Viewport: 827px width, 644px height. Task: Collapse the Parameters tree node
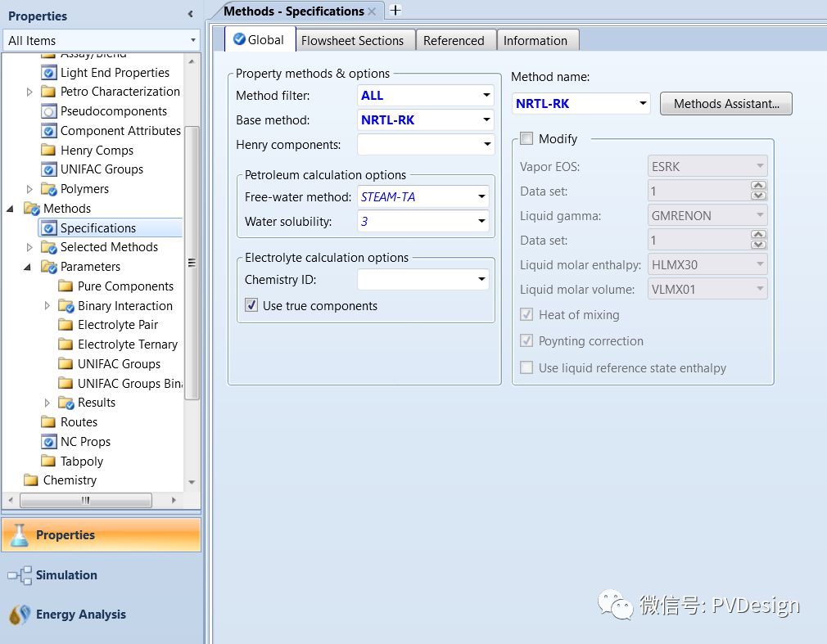click(27, 267)
